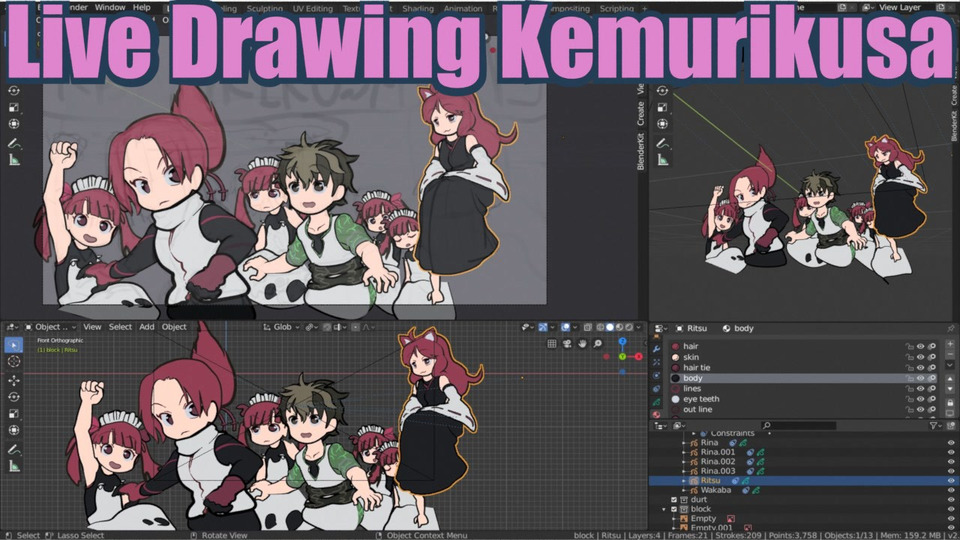Image resolution: width=960 pixels, height=540 pixels.
Task: Hide the hair layer
Action: click(x=920, y=347)
